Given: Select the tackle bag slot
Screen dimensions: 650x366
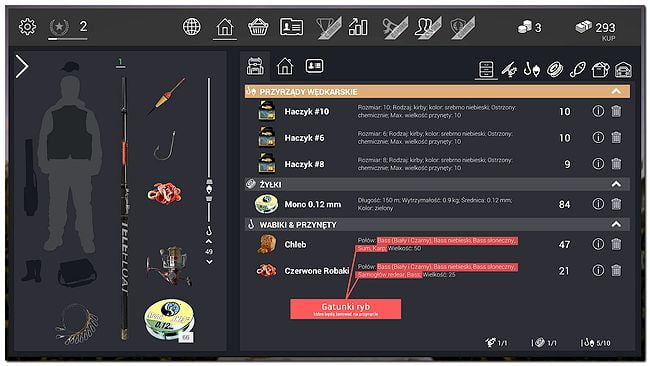Looking at the screenshot, I should (x=77, y=273).
